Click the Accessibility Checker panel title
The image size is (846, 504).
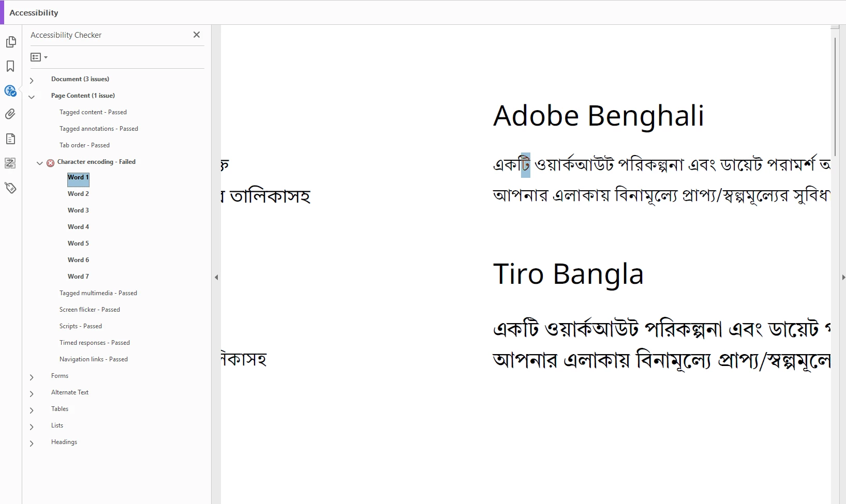(x=66, y=35)
